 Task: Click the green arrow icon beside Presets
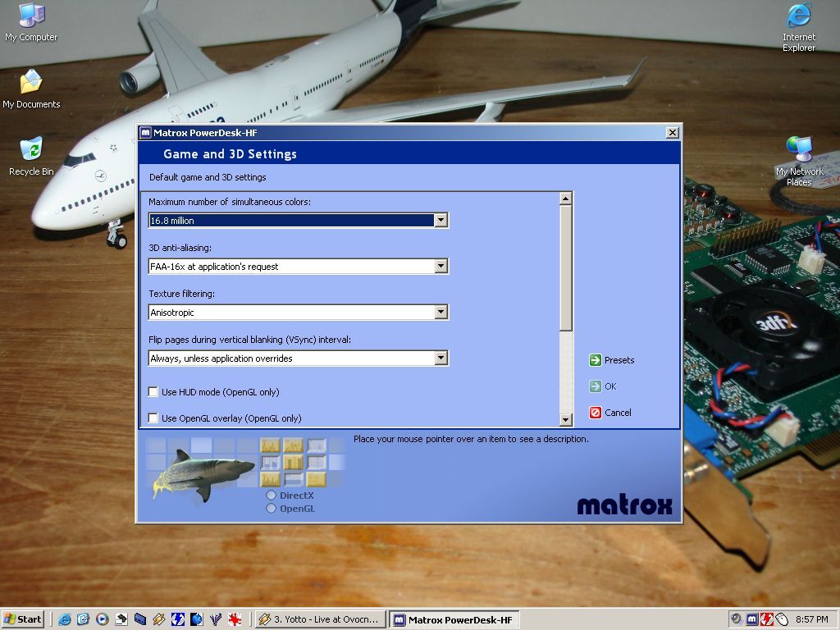tap(596, 360)
